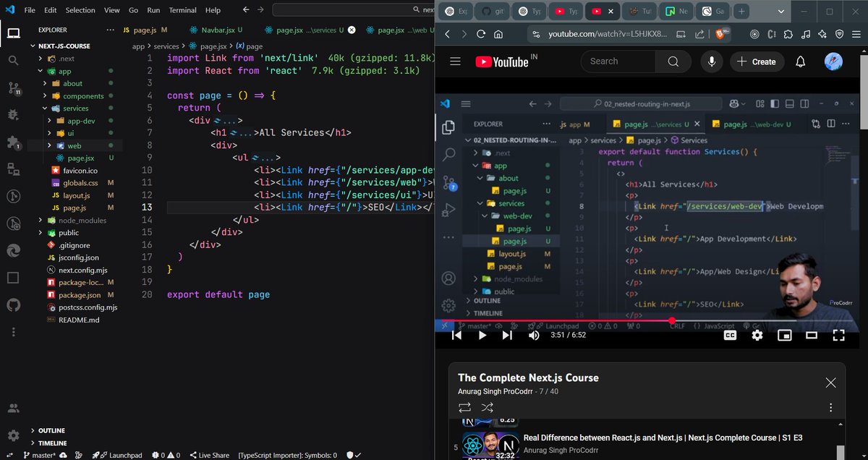
Task: Open the YouTube guide menu
Action: 455,61
